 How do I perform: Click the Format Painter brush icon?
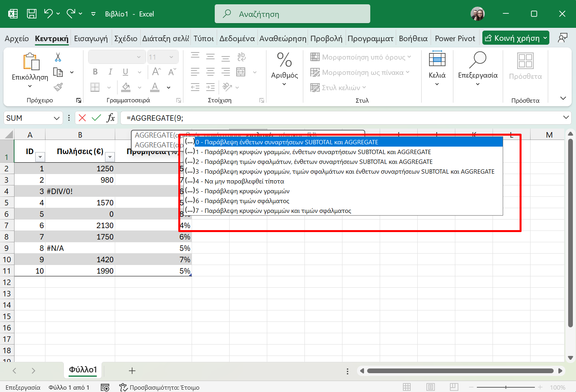coord(58,87)
